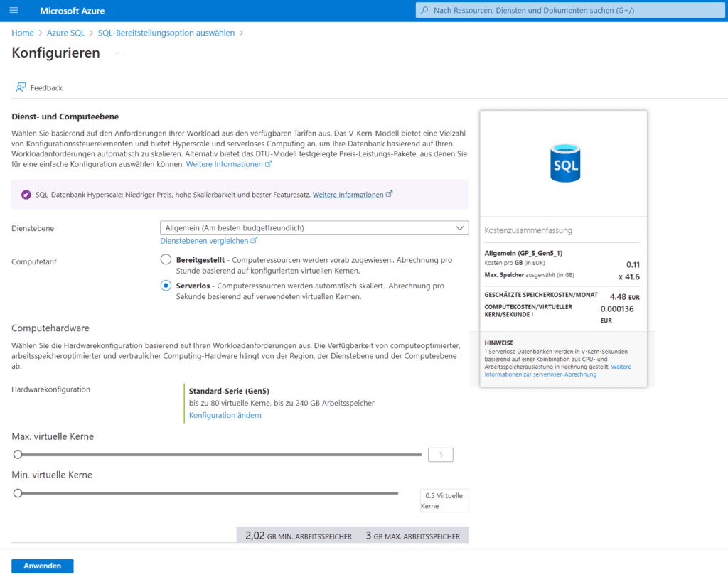Click the Dienstebene dropdown chevron arrow
Viewport: 728px width, 577px height.
(x=459, y=228)
